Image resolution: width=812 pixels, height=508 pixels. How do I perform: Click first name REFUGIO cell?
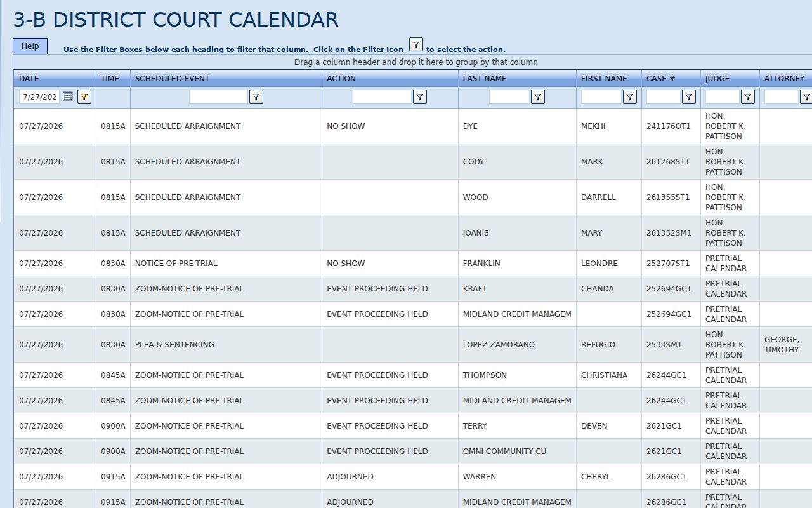pyautogui.click(x=609, y=345)
